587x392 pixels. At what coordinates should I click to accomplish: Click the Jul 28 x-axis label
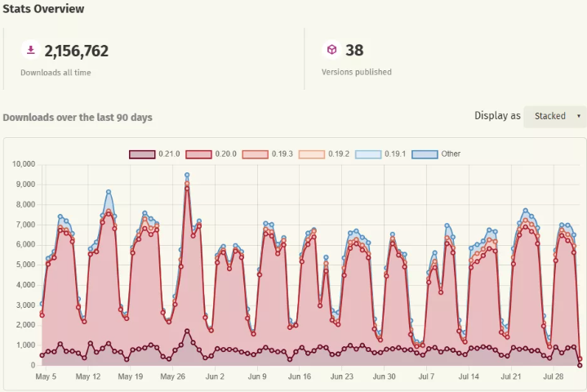pos(555,377)
